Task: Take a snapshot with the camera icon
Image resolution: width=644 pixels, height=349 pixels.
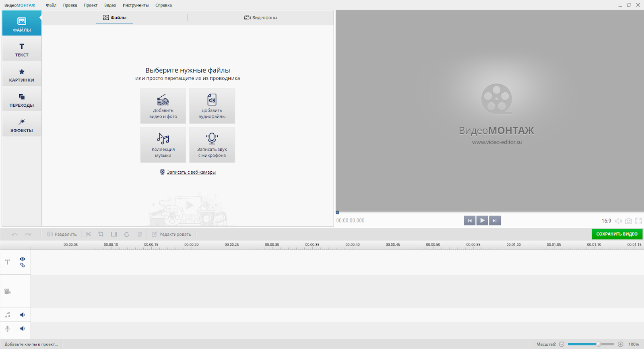Action: (628, 221)
